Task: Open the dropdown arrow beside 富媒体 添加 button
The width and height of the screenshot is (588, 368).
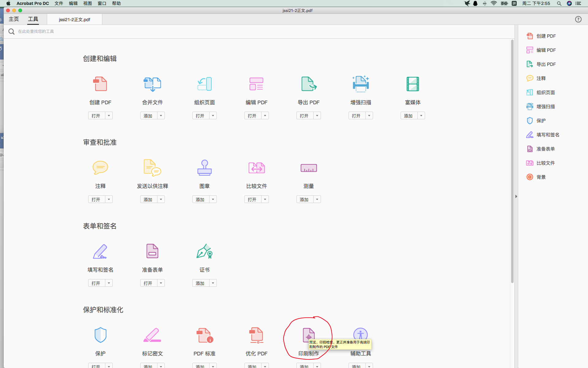Action: [x=421, y=116]
